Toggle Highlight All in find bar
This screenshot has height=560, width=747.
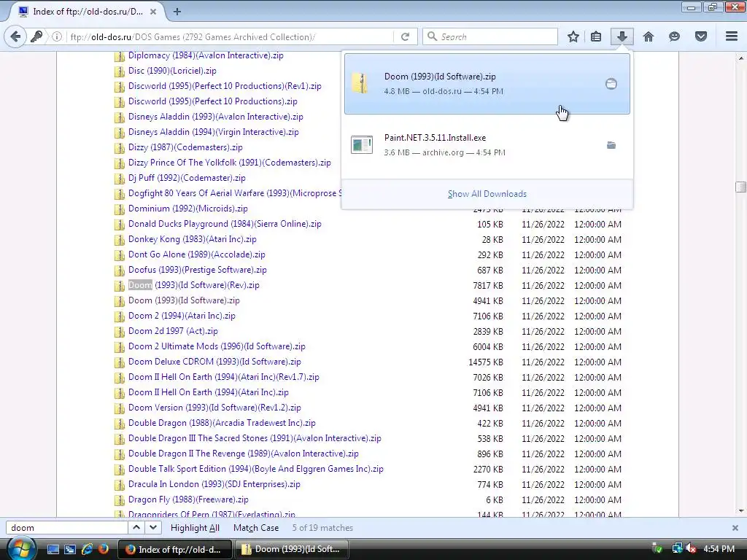click(x=195, y=528)
